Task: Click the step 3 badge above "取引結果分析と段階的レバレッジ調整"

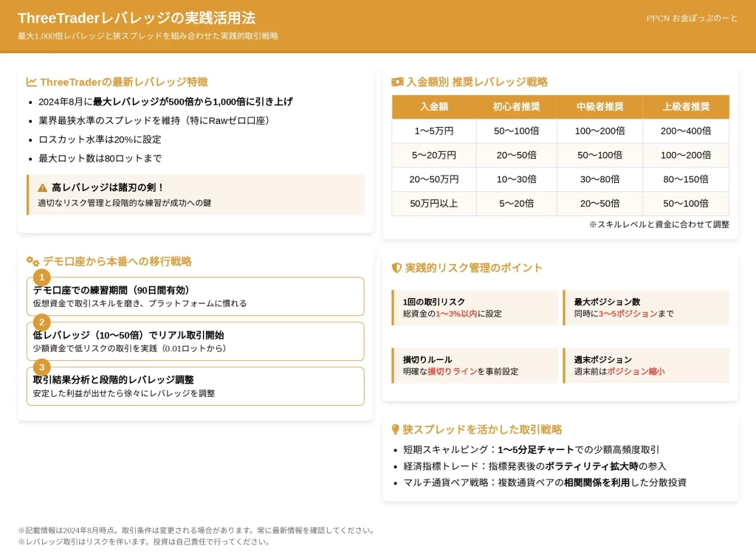Action: [x=42, y=367]
